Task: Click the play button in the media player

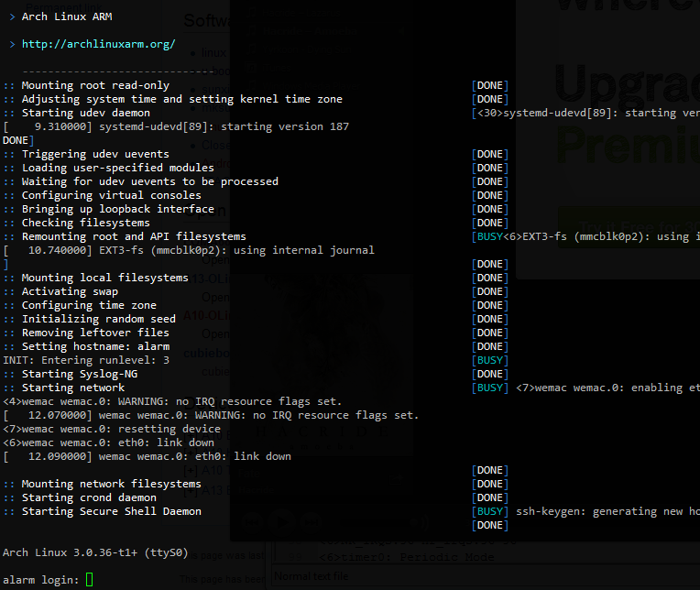Action: click(x=282, y=521)
